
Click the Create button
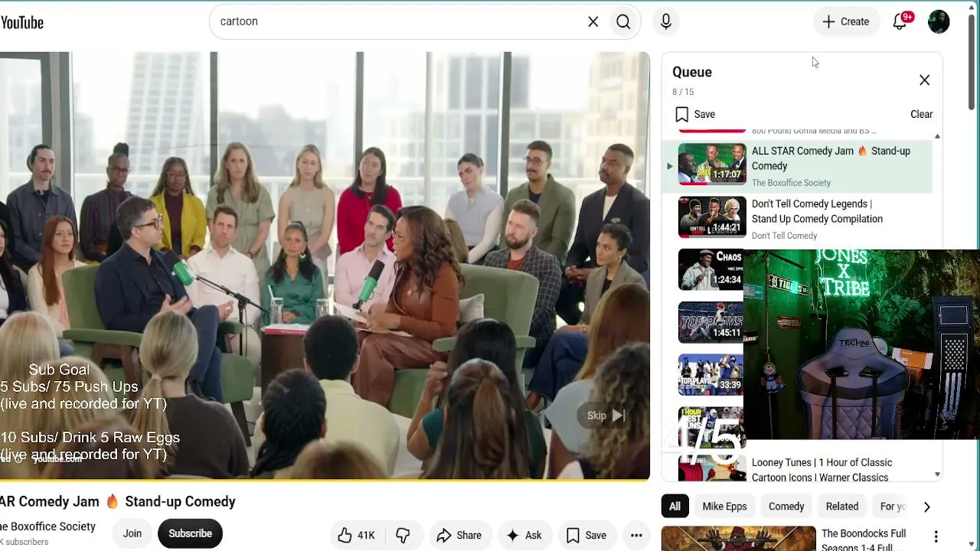click(846, 21)
